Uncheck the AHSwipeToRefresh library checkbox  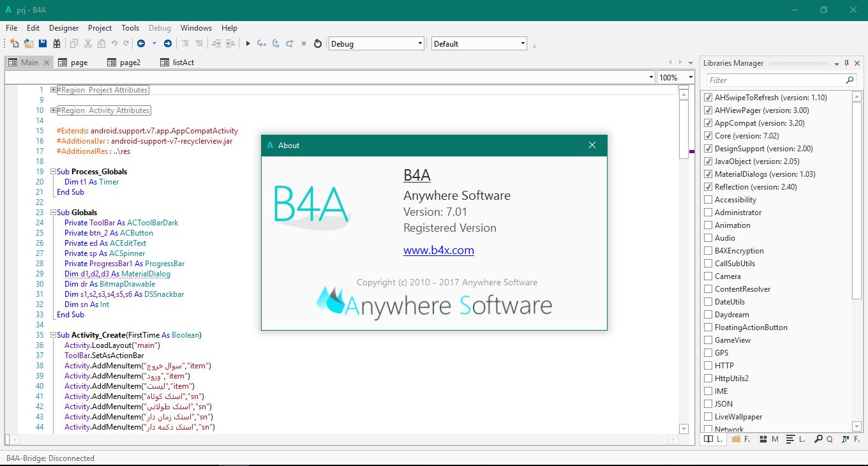click(708, 98)
